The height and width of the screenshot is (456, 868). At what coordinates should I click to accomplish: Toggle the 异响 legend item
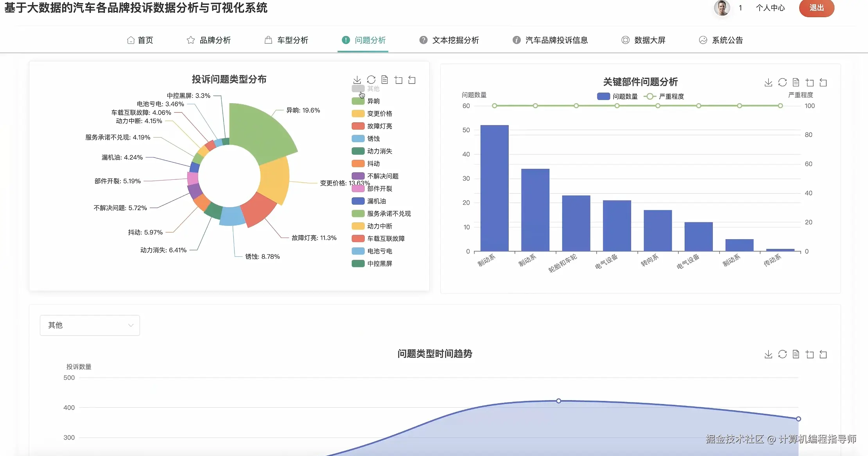[x=373, y=101]
